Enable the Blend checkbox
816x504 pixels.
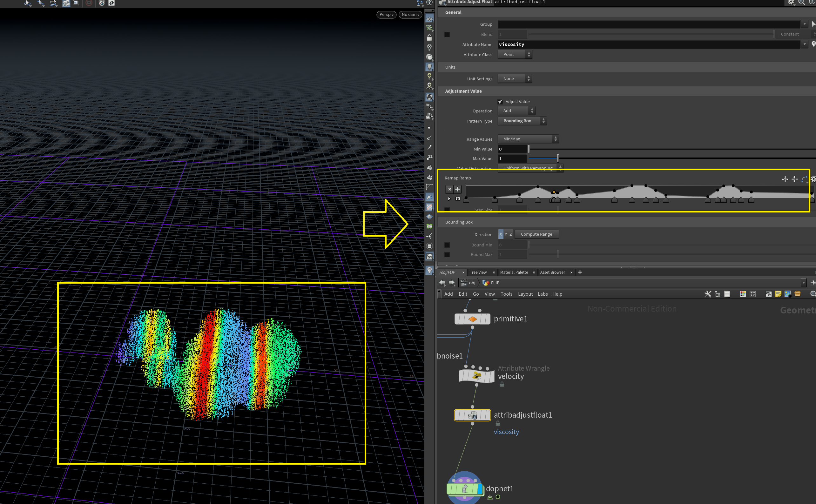[x=447, y=34]
